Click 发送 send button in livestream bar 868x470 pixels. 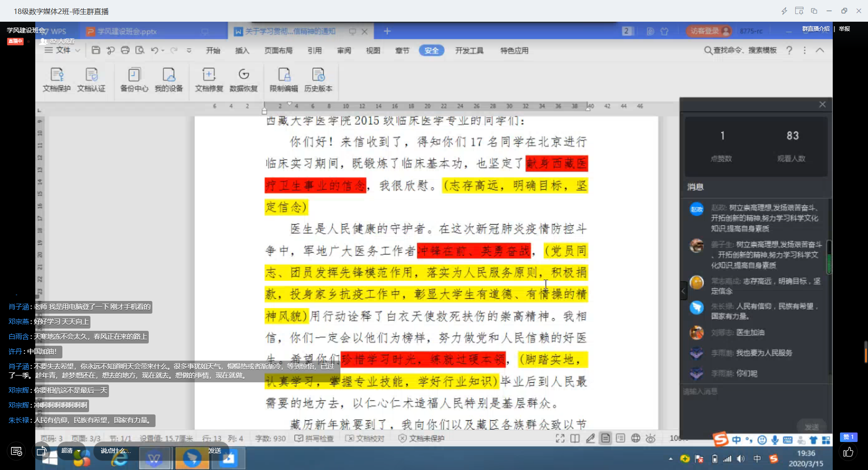point(215,451)
